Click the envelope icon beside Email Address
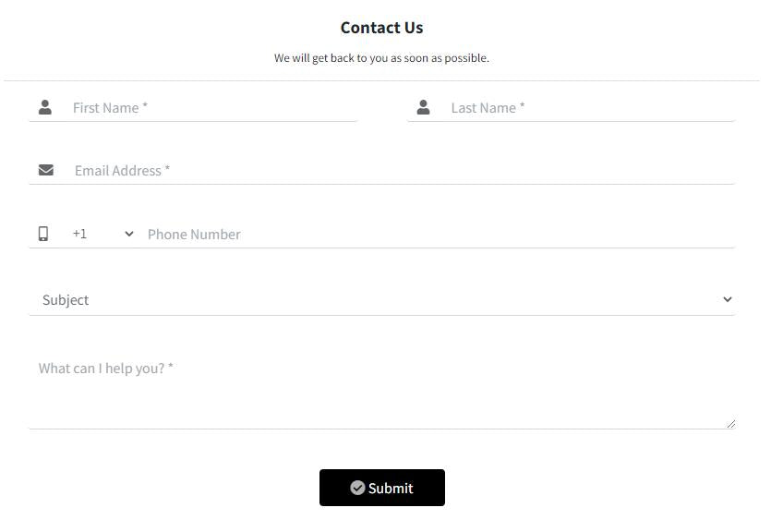The image size is (771, 532). [44, 169]
